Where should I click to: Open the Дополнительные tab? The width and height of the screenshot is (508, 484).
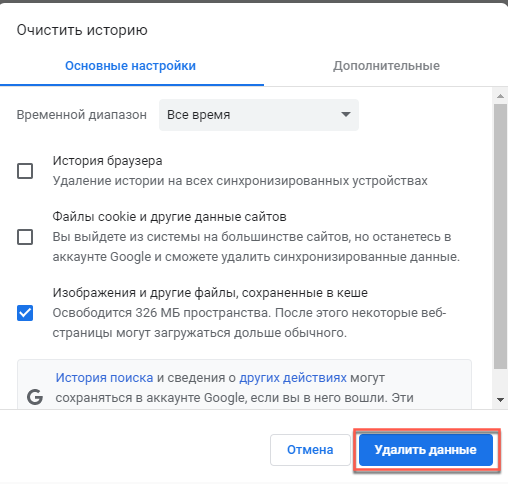click(x=386, y=66)
